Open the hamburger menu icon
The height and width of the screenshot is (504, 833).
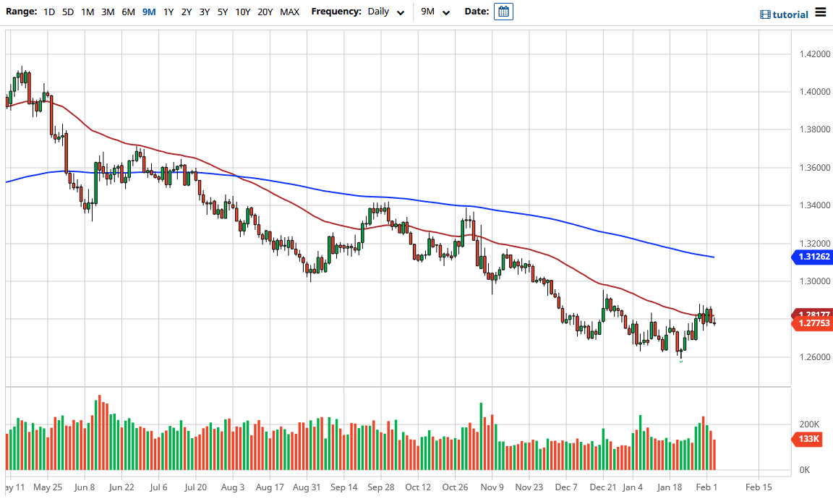[x=822, y=12]
